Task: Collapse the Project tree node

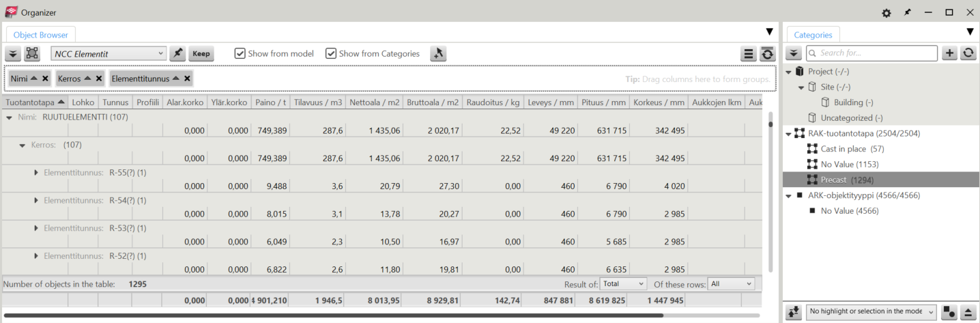Action: pos(790,72)
